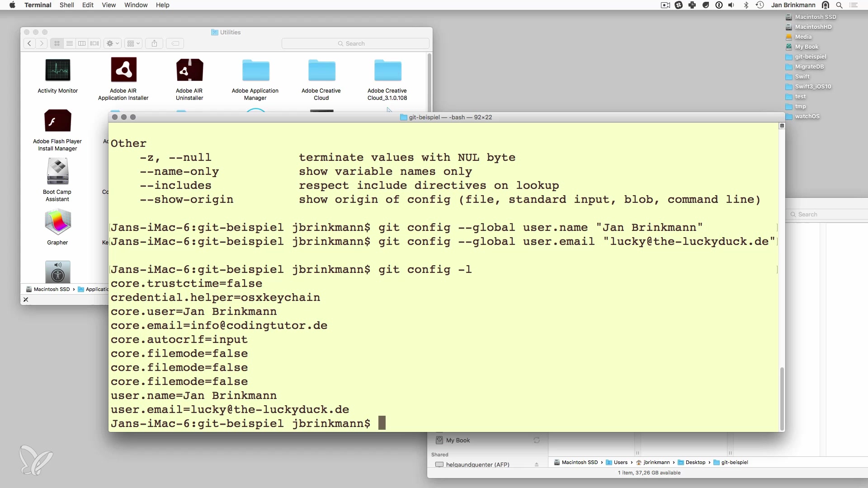Switch Finder to list view

click(70, 43)
